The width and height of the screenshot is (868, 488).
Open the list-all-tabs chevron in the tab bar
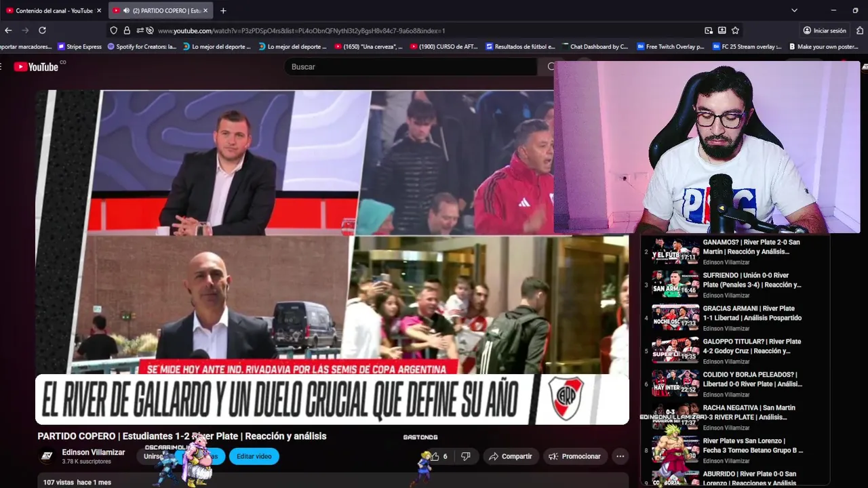point(794,10)
